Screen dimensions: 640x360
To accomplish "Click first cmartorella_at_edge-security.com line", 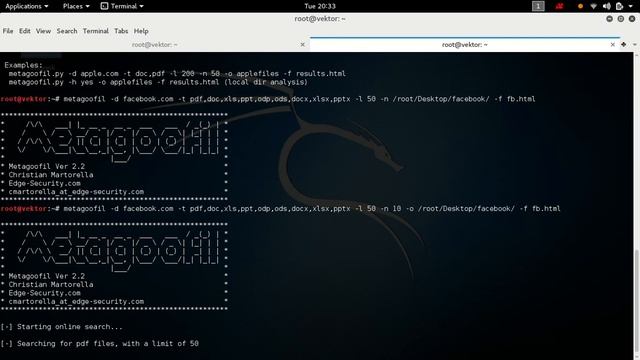I will coord(76,192).
